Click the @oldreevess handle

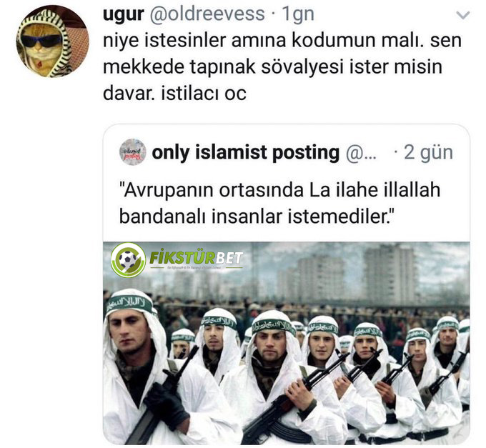point(207,14)
